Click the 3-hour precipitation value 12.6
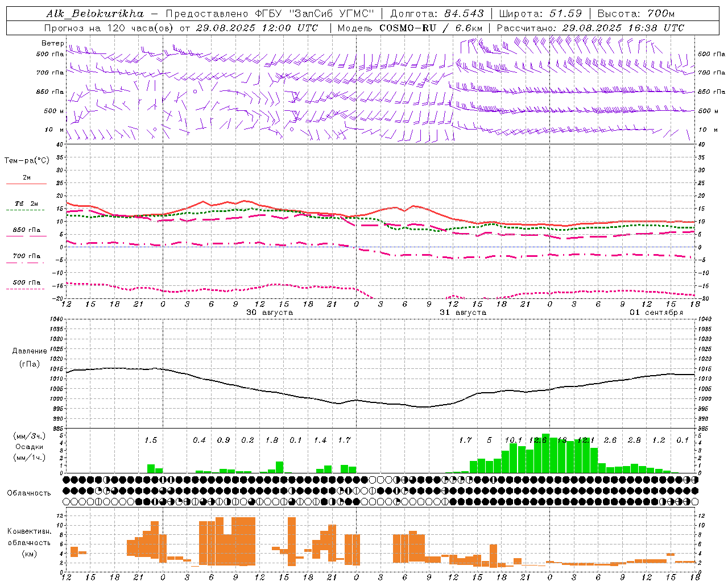728x582 pixels. (x=537, y=440)
